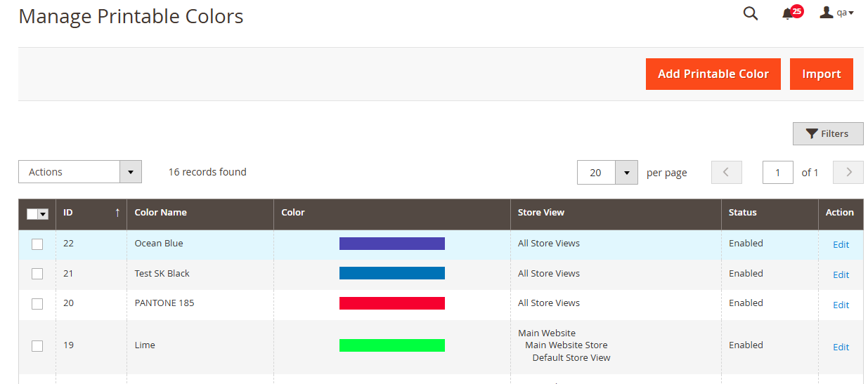Open the qa user account menu
868x384 pixels.
(x=836, y=13)
